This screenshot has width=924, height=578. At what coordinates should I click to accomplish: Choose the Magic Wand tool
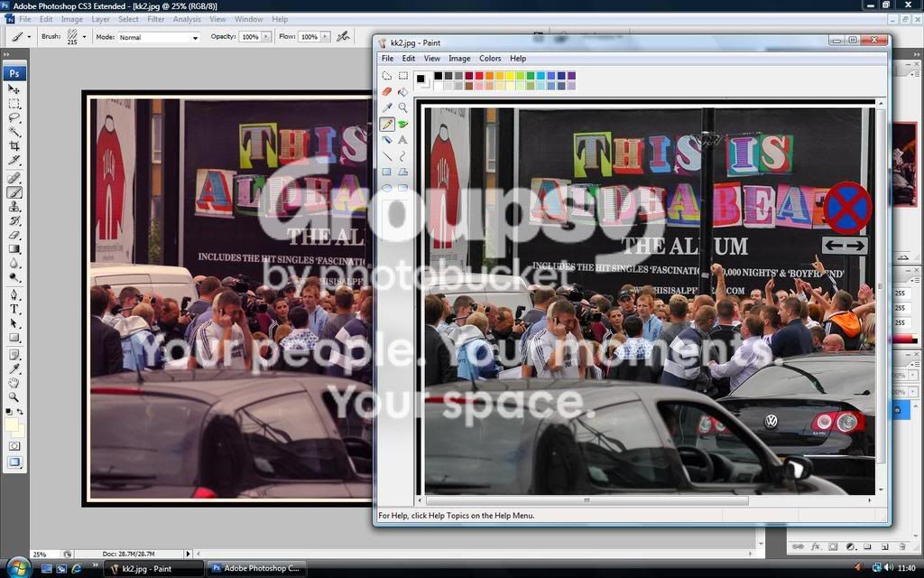tap(14, 132)
